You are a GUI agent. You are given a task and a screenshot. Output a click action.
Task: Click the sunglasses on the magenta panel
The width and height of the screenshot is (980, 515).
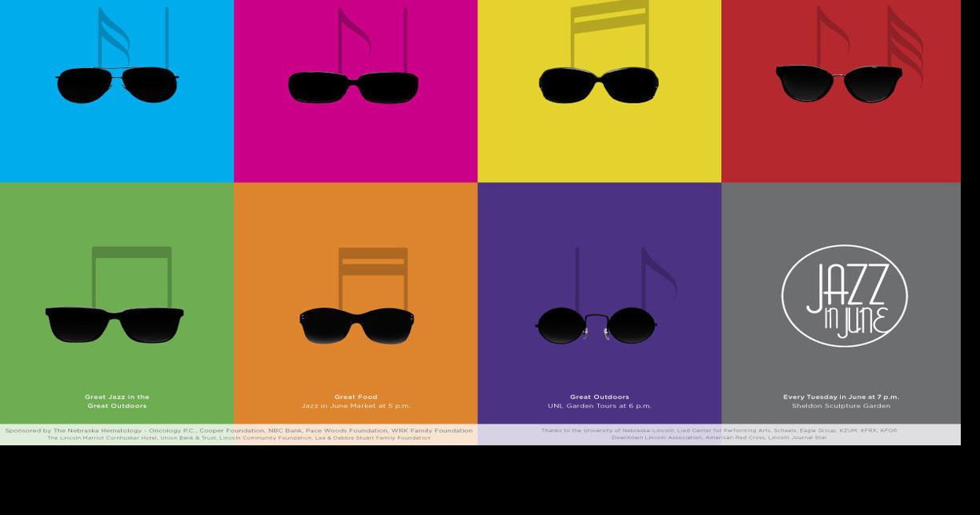pyautogui.click(x=353, y=87)
